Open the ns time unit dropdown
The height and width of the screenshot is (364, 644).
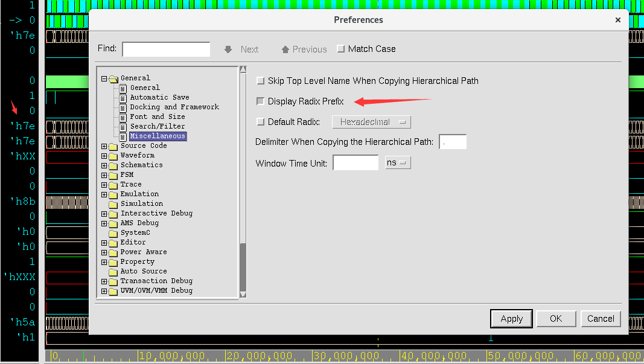coord(398,163)
